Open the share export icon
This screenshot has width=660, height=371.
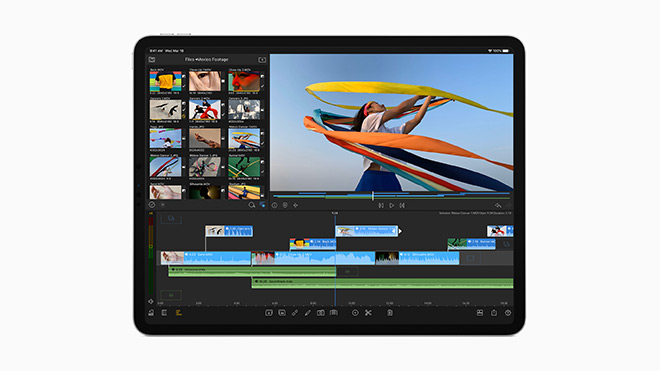pos(494,313)
